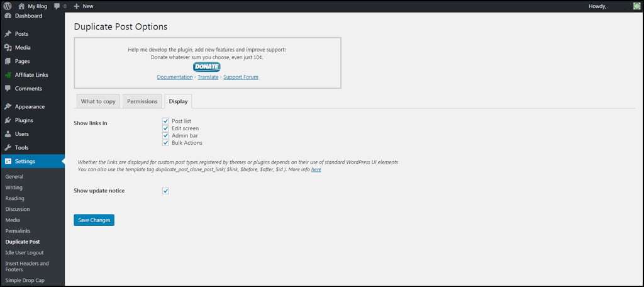Click the user avatar next to Howdy

pyautogui.click(x=636, y=6)
